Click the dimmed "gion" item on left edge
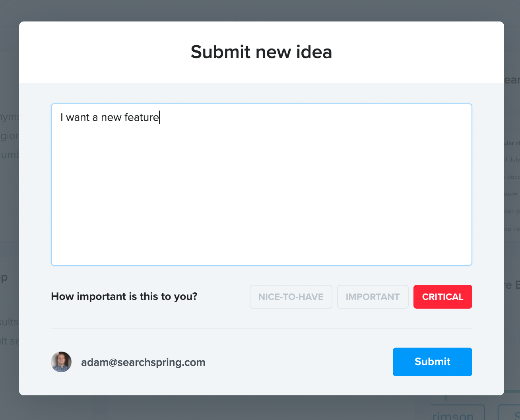 point(9,136)
